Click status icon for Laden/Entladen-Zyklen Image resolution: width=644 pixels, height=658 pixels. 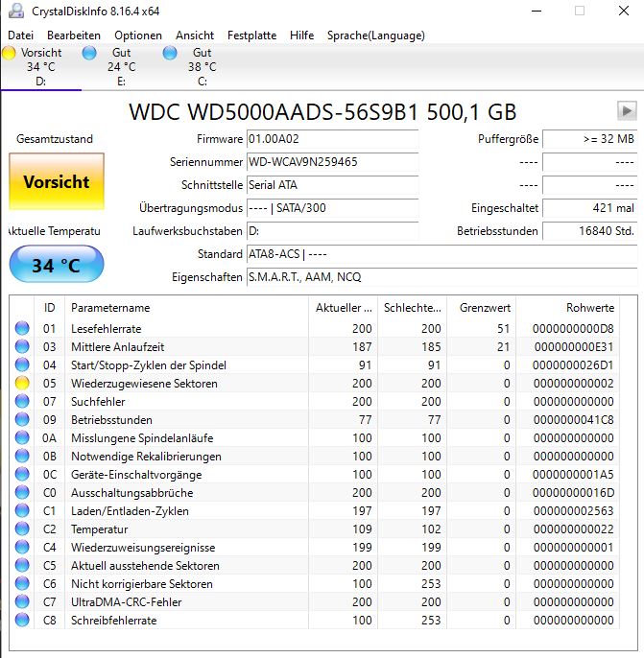tap(22, 510)
